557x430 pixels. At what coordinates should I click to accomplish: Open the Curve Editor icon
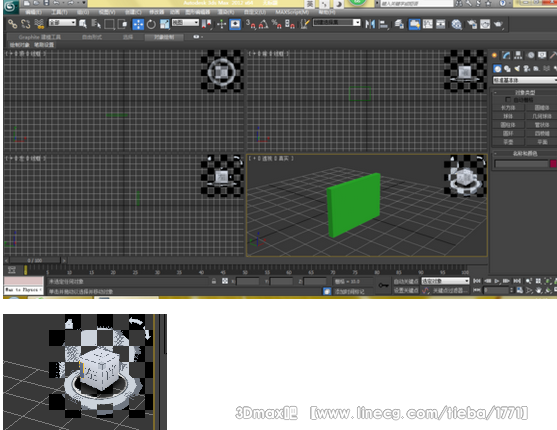coord(427,24)
